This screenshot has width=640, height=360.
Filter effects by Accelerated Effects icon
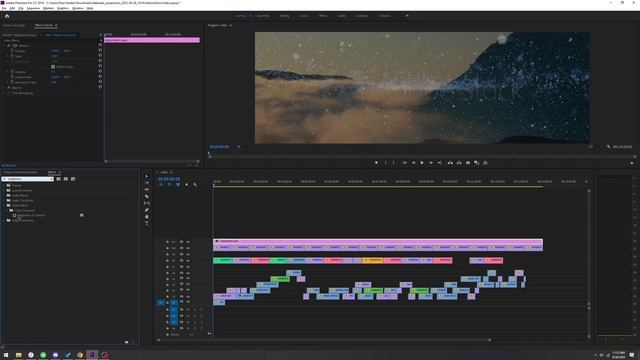pos(58,179)
